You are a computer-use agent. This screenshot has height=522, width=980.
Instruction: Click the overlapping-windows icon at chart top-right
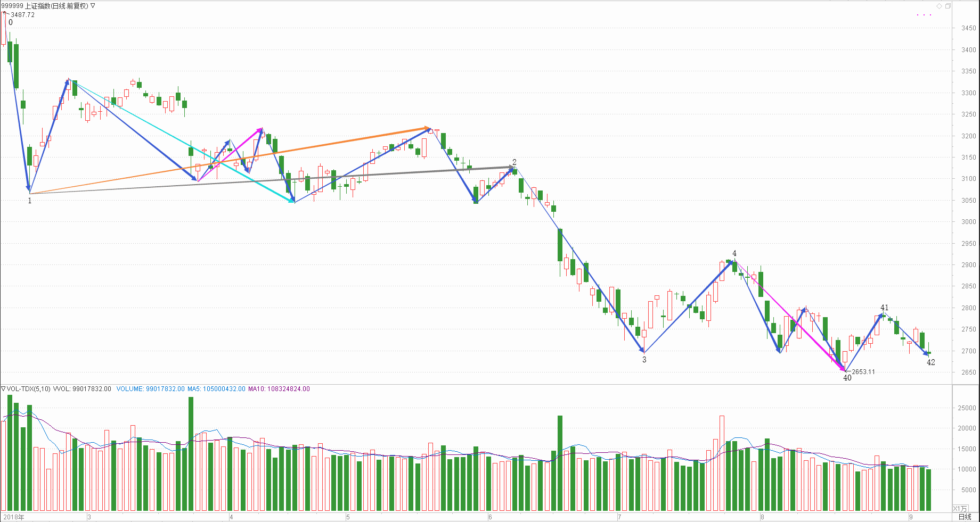coord(948,6)
